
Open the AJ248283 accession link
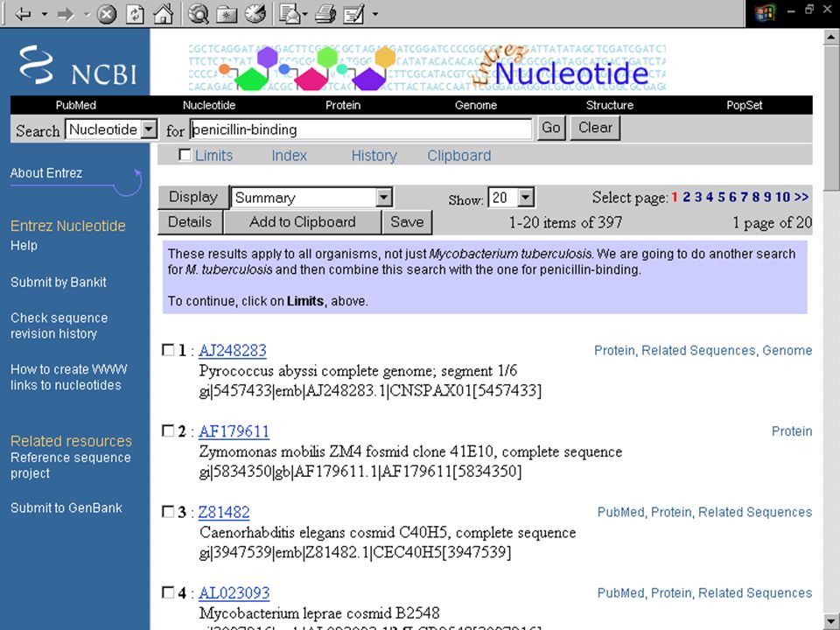tap(233, 350)
